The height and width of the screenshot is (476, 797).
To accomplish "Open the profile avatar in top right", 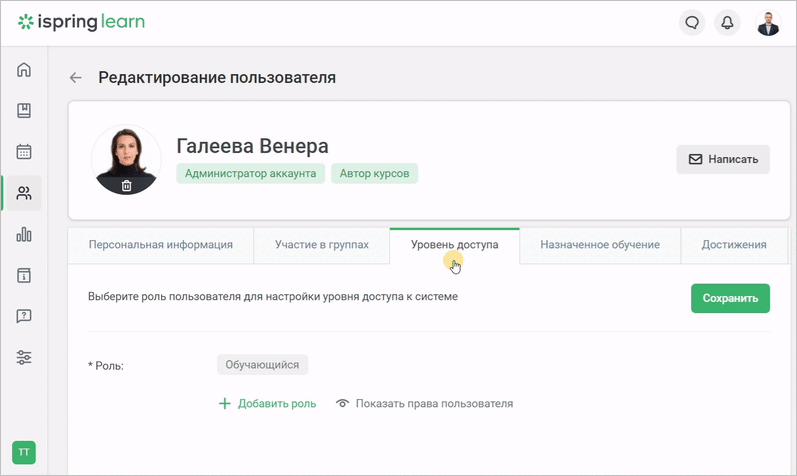I will 768,23.
